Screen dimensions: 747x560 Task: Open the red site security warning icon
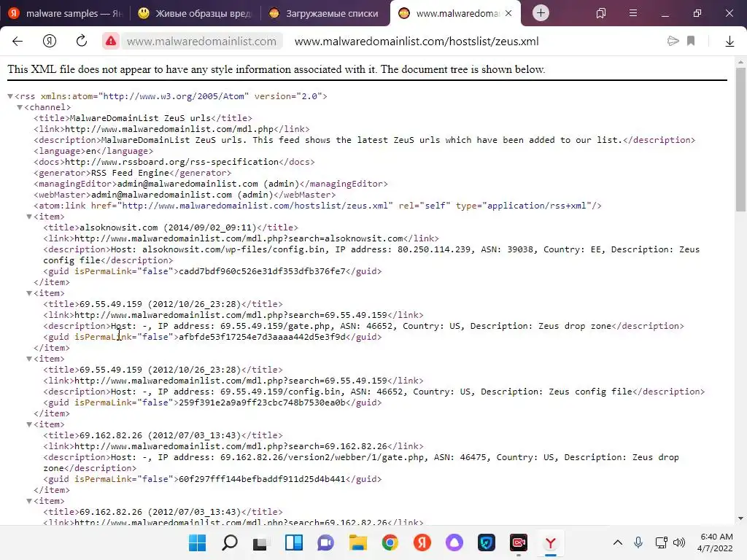click(x=111, y=42)
